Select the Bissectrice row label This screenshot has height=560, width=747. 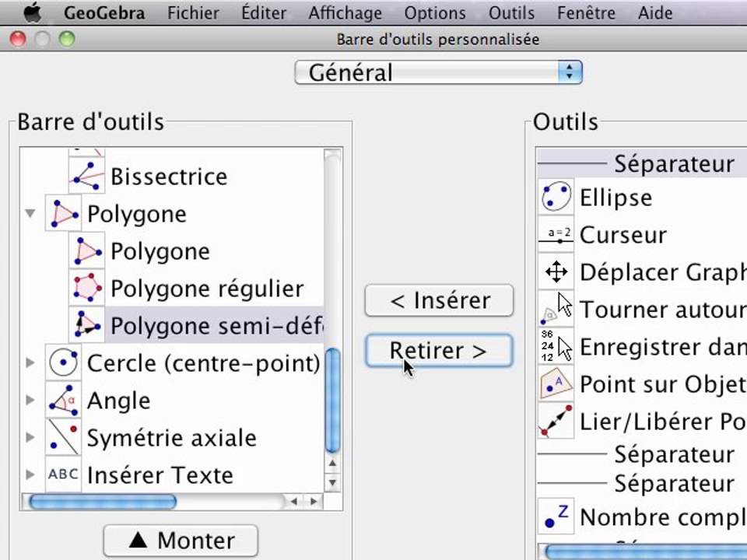coord(169,177)
